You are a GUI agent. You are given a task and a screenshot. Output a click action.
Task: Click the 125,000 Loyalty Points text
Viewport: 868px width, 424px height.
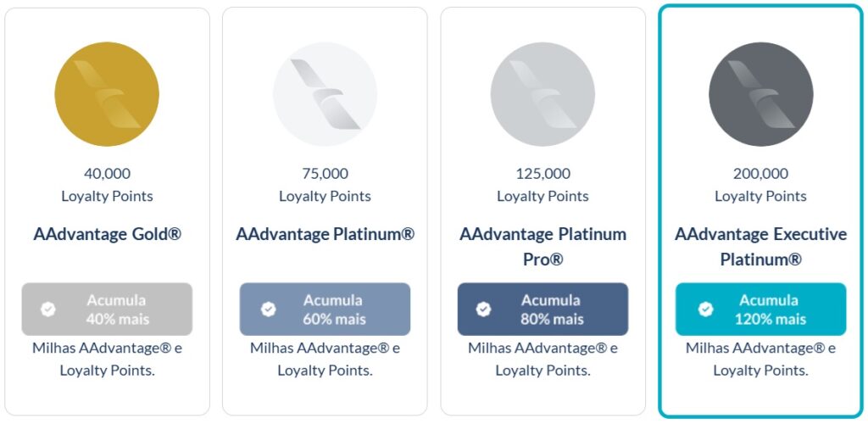point(542,184)
